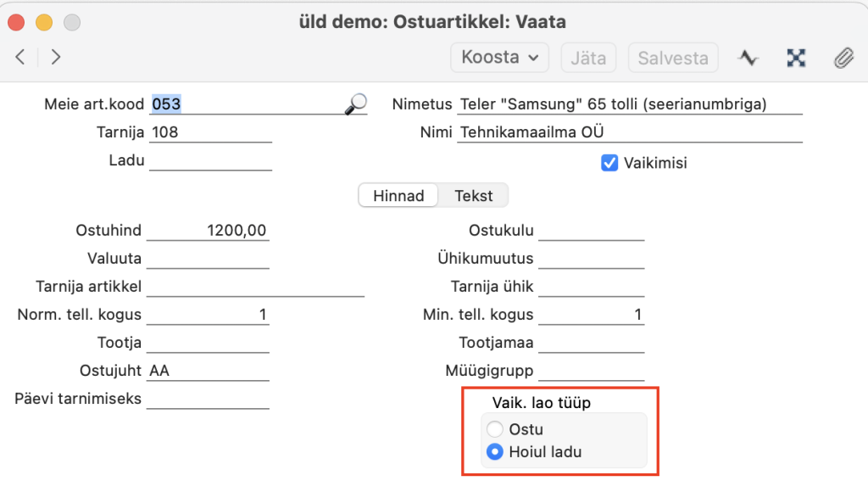The height and width of the screenshot is (481, 868).
Task: Open the activity history waveform icon
Action: [747, 58]
